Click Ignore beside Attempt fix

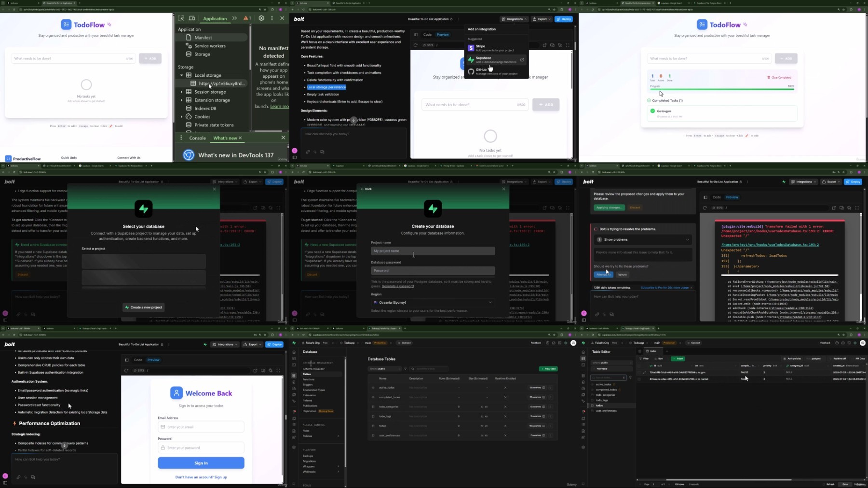click(623, 275)
